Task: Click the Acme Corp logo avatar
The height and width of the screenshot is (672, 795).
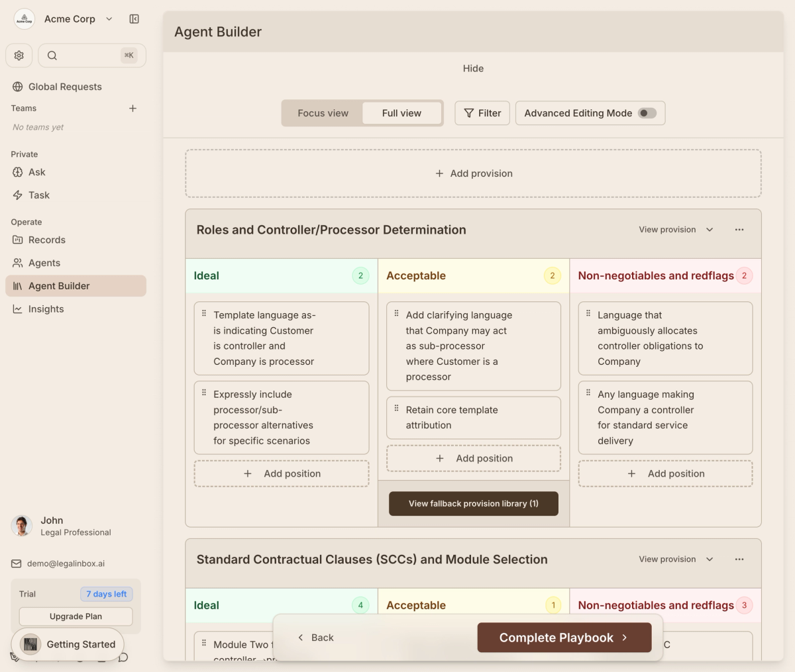Action: [x=25, y=19]
